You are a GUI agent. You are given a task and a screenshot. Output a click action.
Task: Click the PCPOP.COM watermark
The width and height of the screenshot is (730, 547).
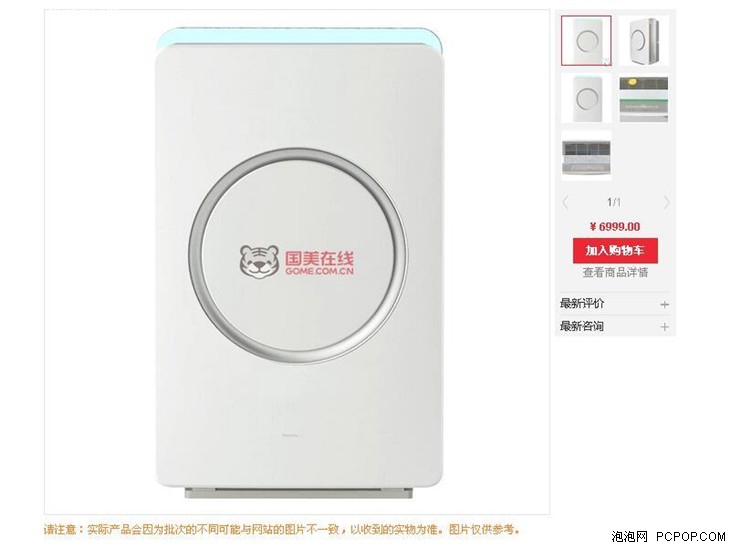[x=691, y=537]
